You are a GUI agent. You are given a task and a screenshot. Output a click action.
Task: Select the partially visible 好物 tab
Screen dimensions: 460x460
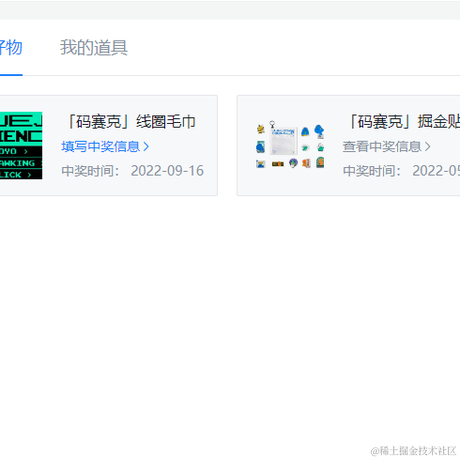11,47
